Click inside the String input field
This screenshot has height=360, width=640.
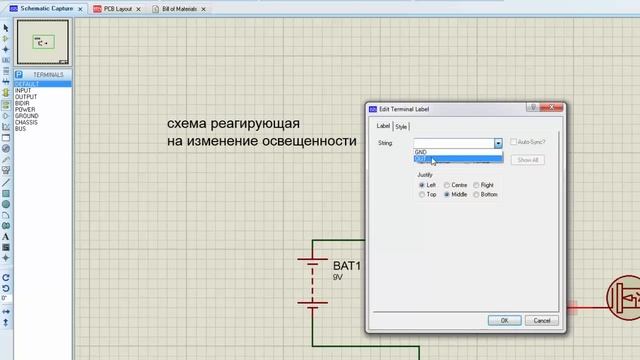coord(454,143)
